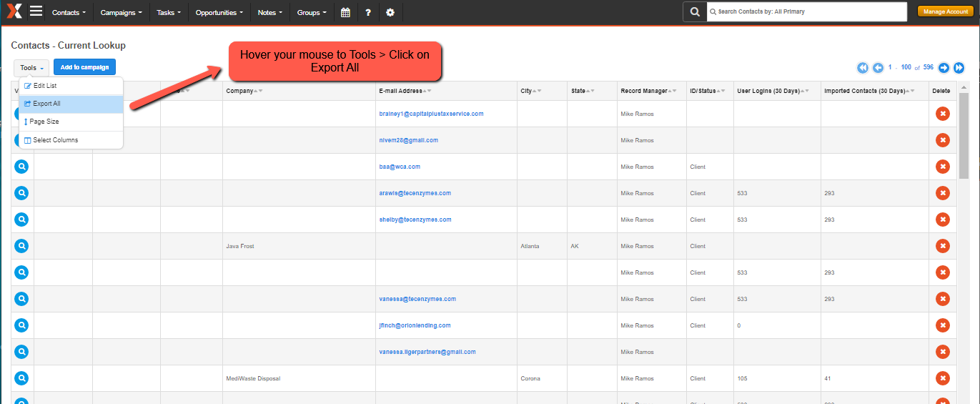Click the Add to campaign button
980x404 pixels.
click(84, 67)
